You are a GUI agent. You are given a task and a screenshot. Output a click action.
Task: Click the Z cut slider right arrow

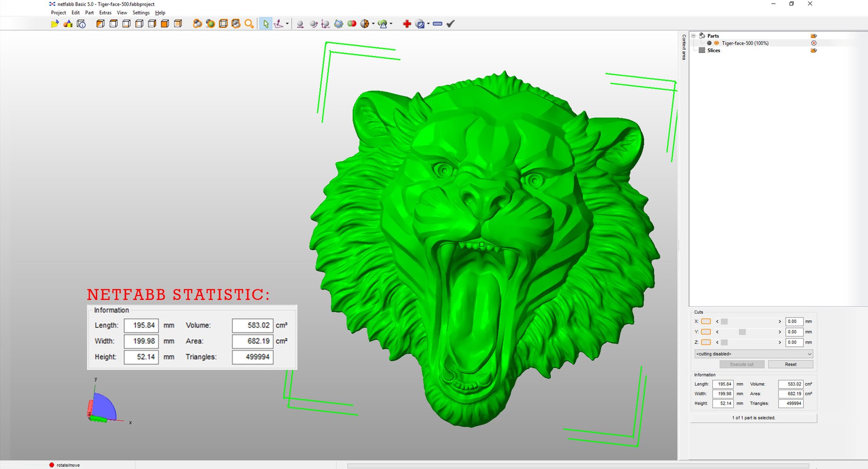coord(780,342)
